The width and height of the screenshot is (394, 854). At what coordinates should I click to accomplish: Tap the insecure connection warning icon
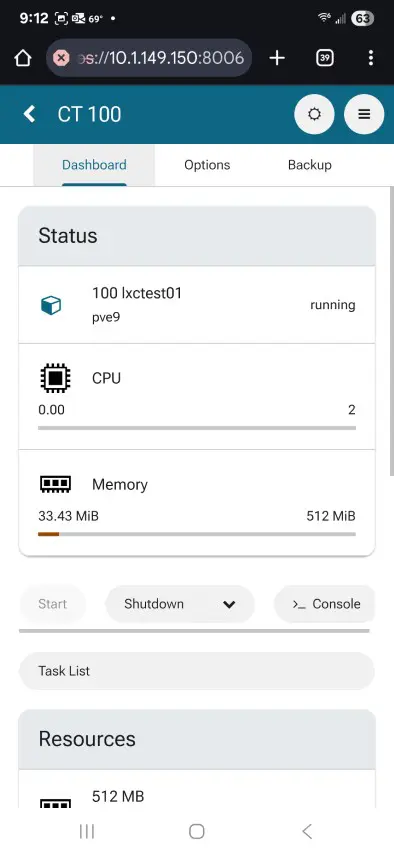click(x=62, y=58)
